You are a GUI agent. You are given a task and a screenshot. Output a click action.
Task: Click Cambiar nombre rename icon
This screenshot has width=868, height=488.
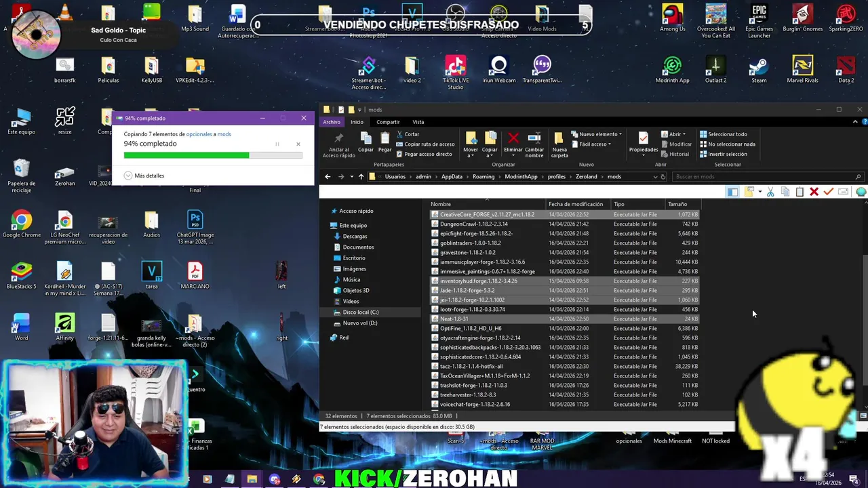[534, 138]
